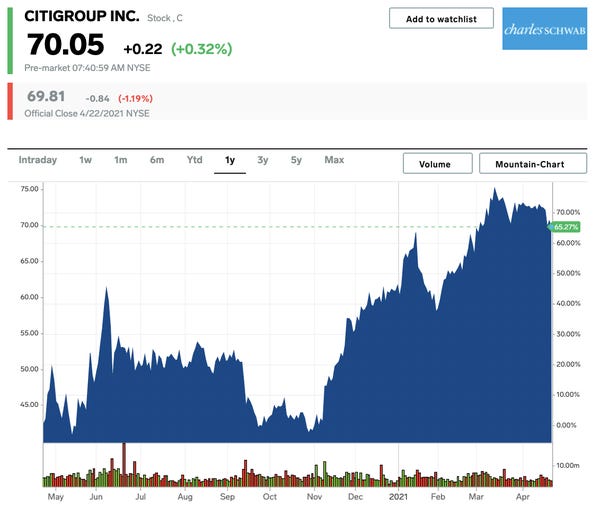This screenshot has width=600, height=516.
Task: Select the 1m time range tab
Action: click(x=121, y=160)
